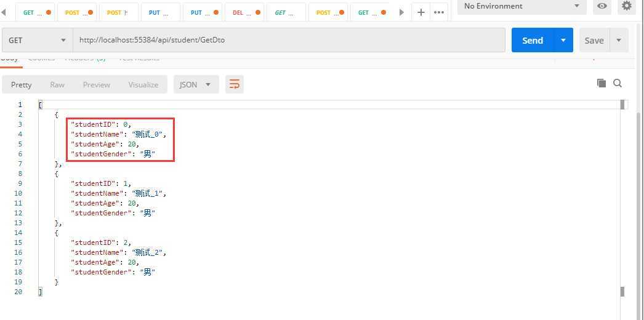Screen dimensions: 644x320
Task: Click the left arrow to show earlier tabs
Action: pyautogui.click(x=4, y=12)
